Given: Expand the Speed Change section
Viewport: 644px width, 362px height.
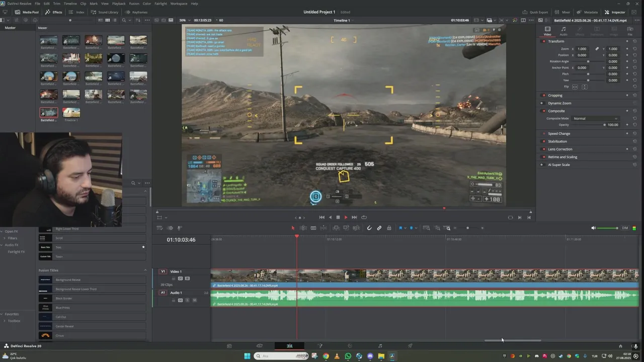Looking at the screenshot, I should [559, 134].
